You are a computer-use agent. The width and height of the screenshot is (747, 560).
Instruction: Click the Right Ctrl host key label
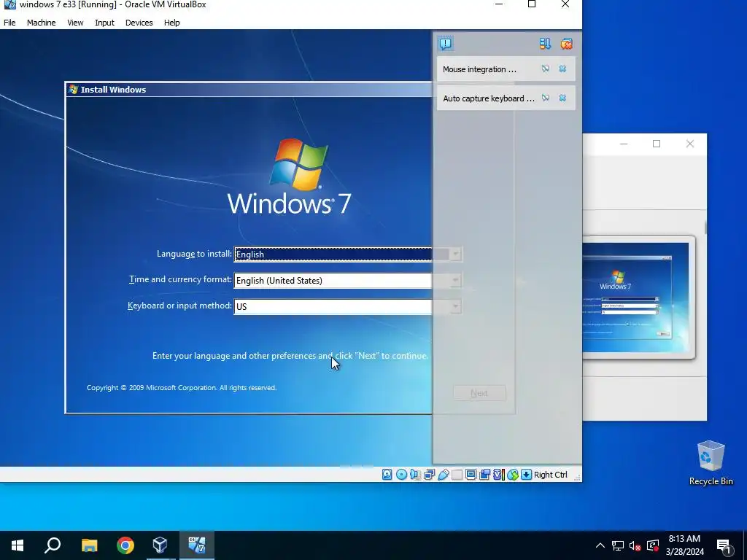pyautogui.click(x=550, y=475)
